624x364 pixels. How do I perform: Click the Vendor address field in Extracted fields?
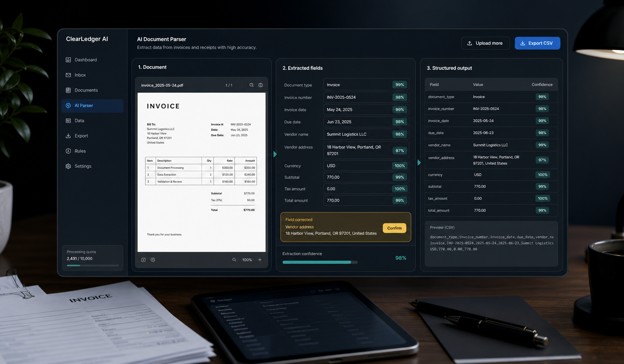point(366,150)
